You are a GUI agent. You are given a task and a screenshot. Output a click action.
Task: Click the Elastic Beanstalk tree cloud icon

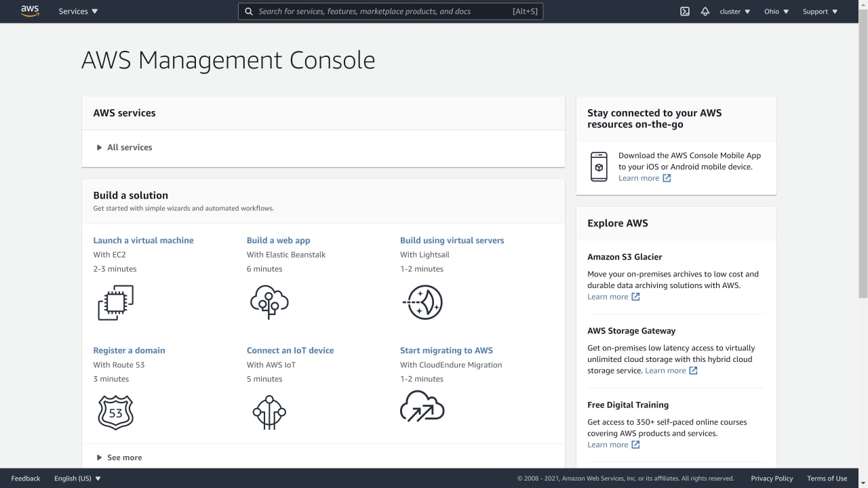coord(269,302)
